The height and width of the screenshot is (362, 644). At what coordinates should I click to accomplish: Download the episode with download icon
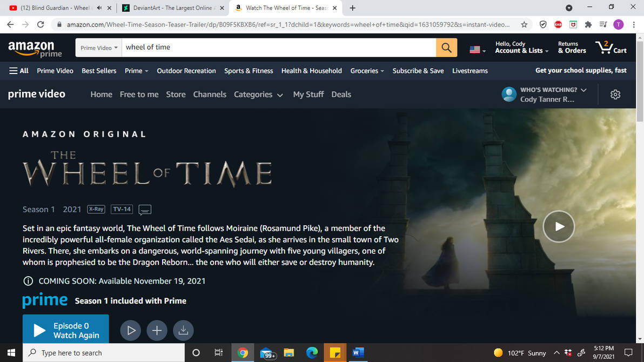point(183,330)
